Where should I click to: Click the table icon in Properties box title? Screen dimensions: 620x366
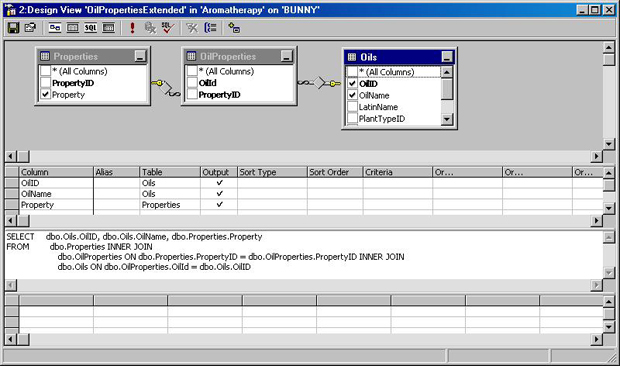[x=45, y=56]
